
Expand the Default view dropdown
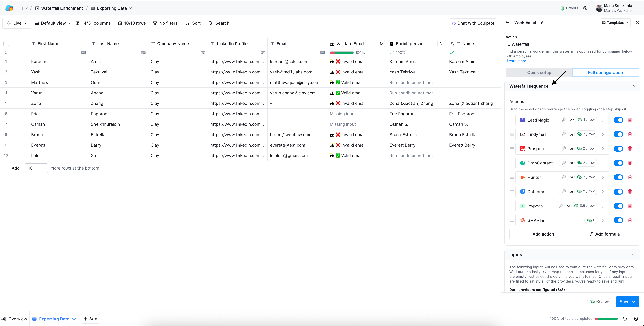pos(53,23)
